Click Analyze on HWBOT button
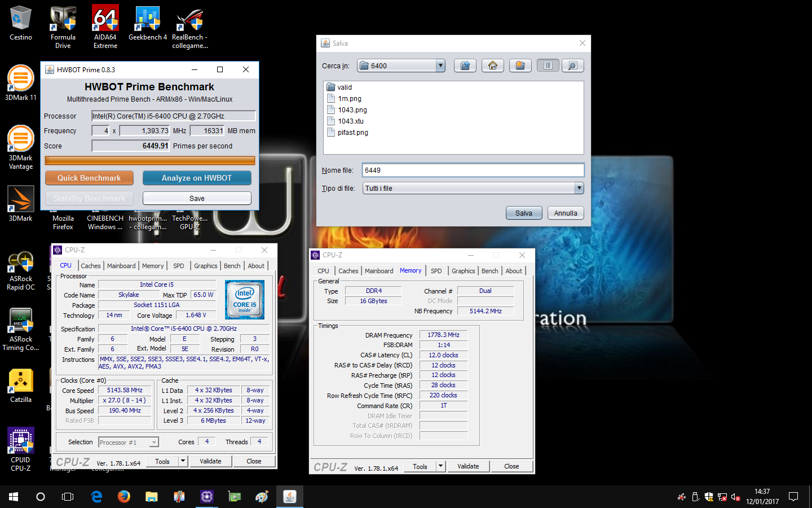Image resolution: width=812 pixels, height=508 pixels. [197, 178]
